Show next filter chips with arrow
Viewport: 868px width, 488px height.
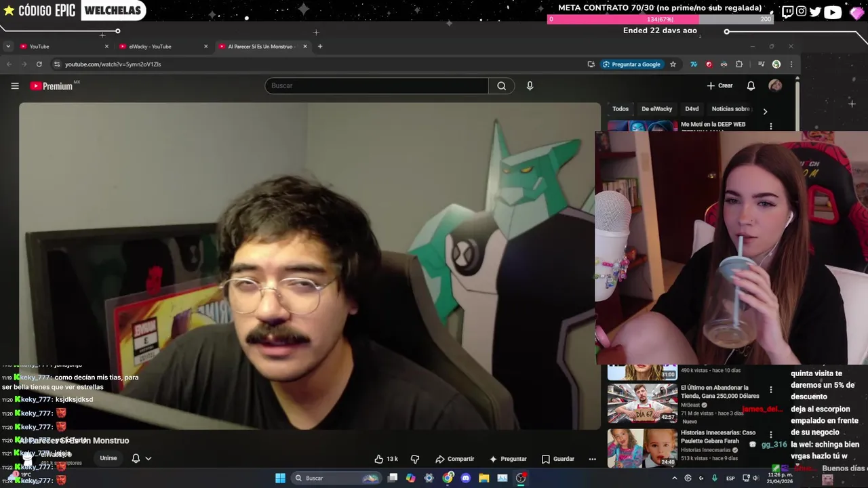[x=765, y=111]
